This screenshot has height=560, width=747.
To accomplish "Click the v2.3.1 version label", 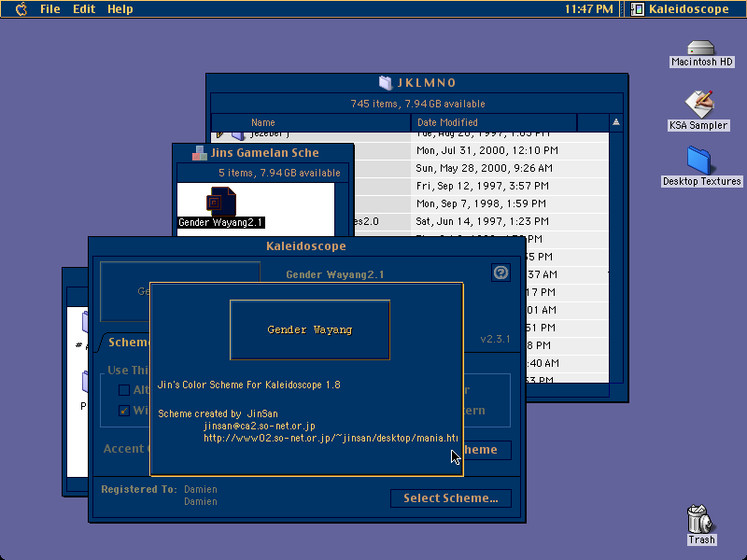I will click(495, 339).
